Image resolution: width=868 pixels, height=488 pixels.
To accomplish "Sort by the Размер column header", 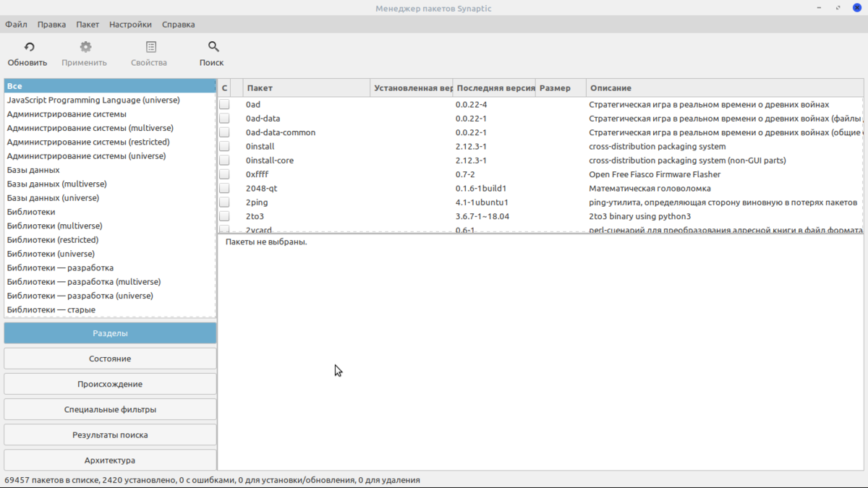I will point(561,88).
